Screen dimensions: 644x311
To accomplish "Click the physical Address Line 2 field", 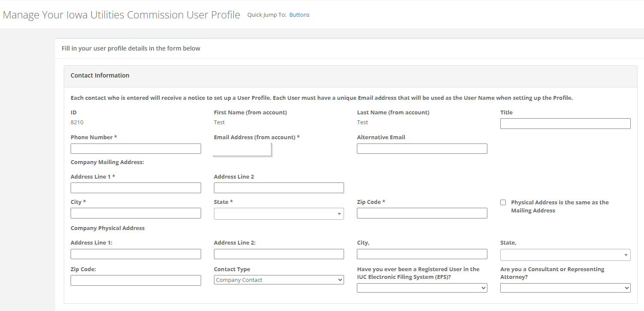I will 279,254.
